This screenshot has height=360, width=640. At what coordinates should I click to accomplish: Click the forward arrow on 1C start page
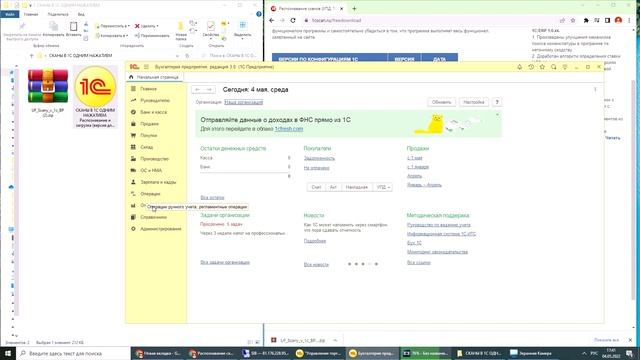click(209, 89)
